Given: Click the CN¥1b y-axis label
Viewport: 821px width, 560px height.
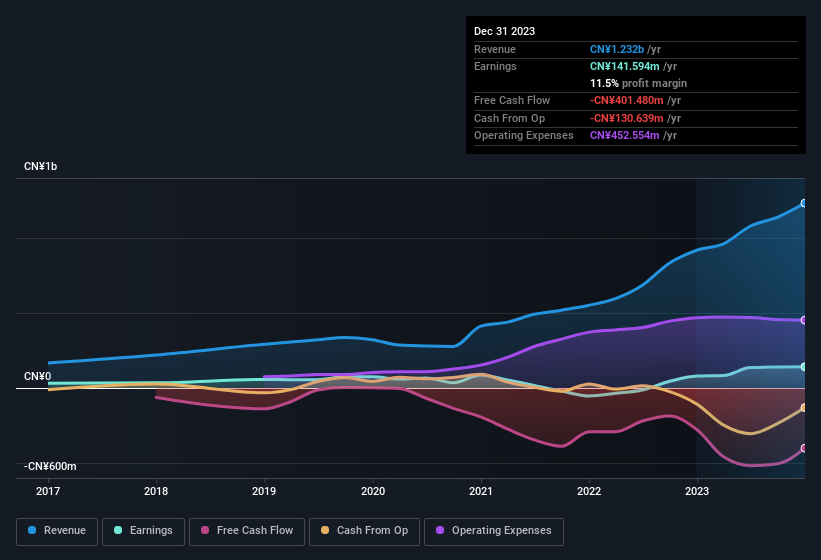Looking at the screenshot, I should point(40,166).
